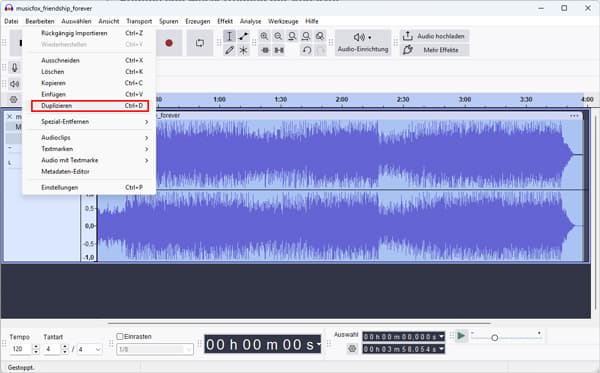The height and width of the screenshot is (373, 600).
Task: Open the Erzeugen menu
Action: (x=197, y=21)
